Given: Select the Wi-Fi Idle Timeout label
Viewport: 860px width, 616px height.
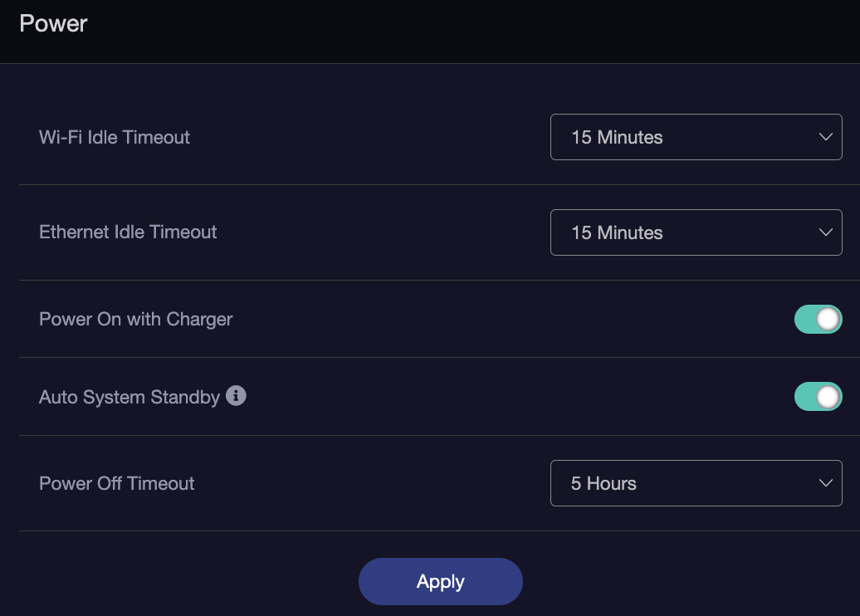Looking at the screenshot, I should [114, 137].
